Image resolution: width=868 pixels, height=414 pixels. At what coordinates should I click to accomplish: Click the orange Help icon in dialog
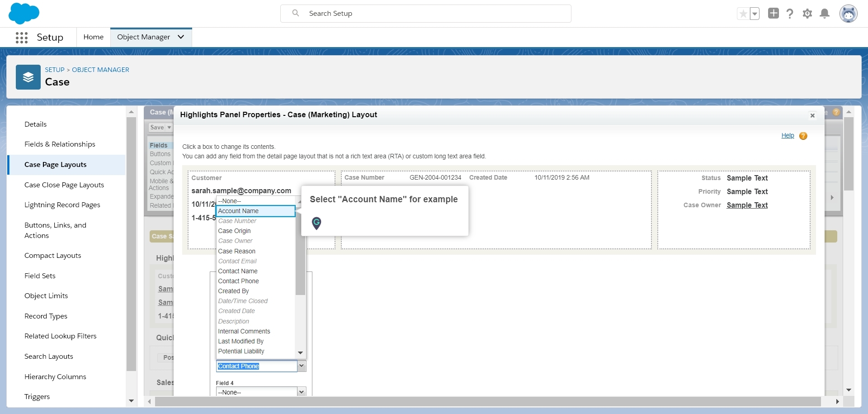tap(803, 136)
